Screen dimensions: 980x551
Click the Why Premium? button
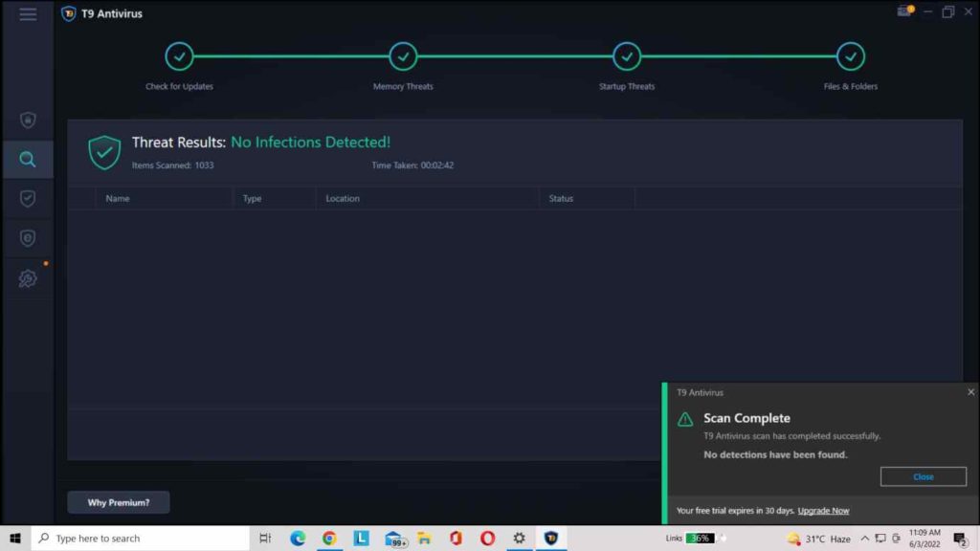pos(118,502)
